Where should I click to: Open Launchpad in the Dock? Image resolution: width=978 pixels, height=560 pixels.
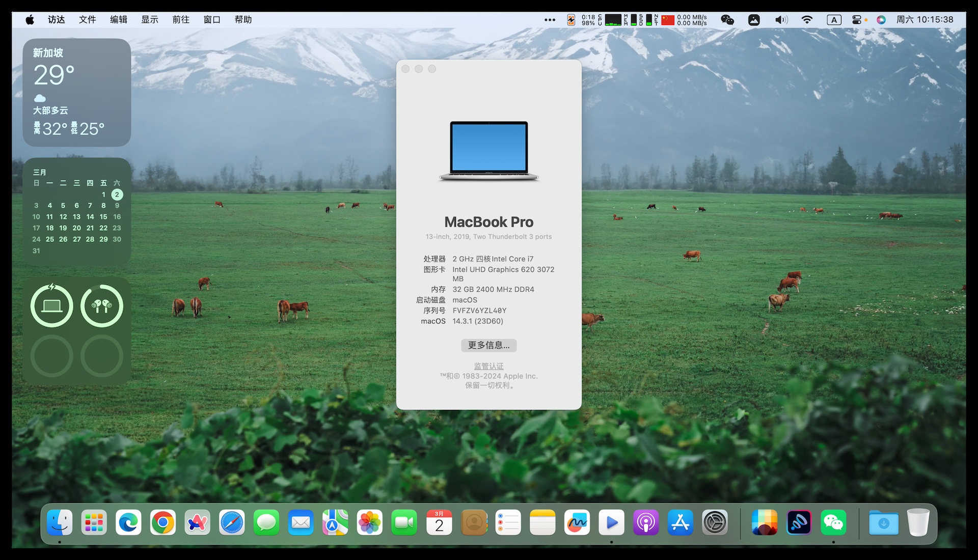pyautogui.click(x=94, y=522)
